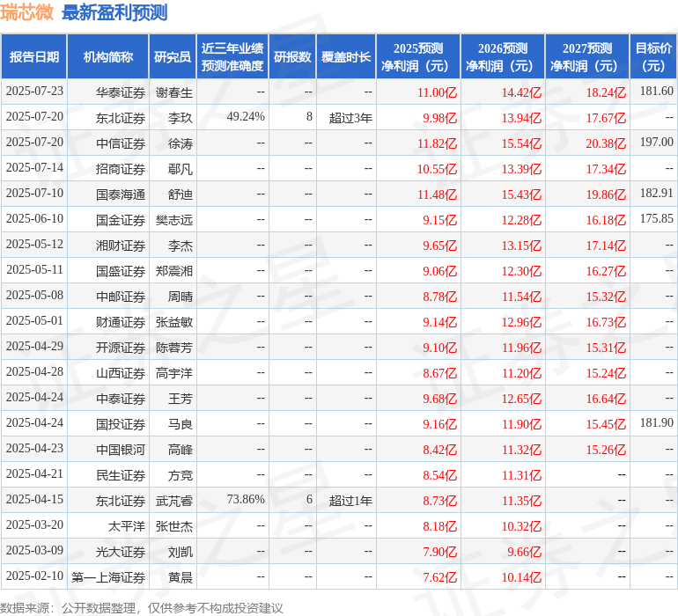
Task: Select institution 中信证券
Action: [121, 143]
